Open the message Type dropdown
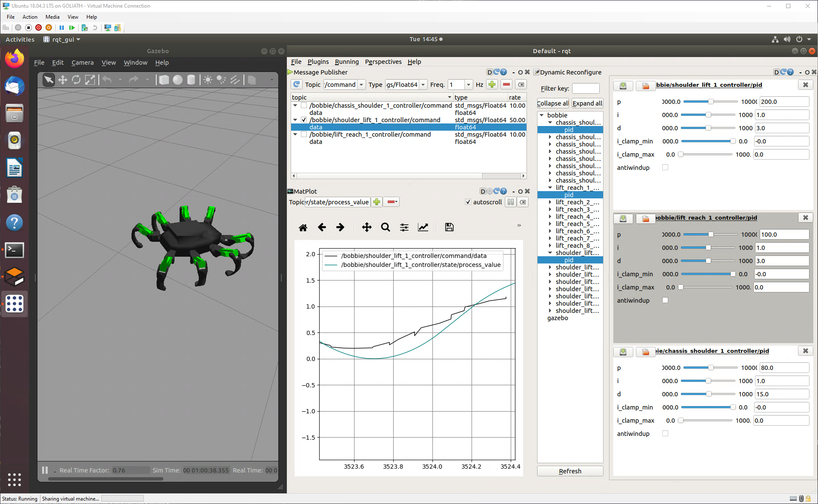 (423, 85)
